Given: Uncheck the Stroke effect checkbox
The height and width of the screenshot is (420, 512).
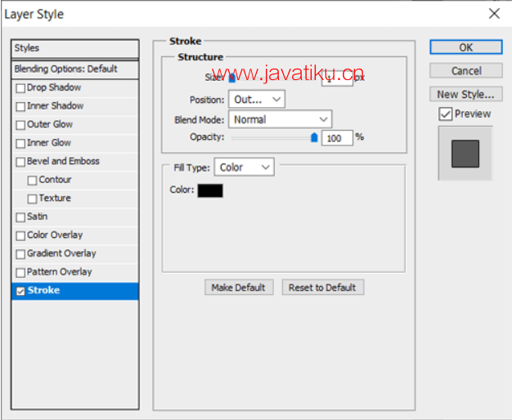Looking at the screenshot, I should pyautogui.click(x=20, y=291).
